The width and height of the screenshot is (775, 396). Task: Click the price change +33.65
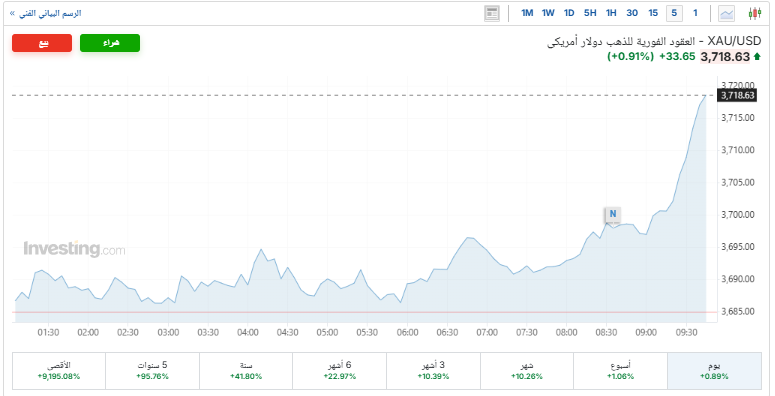[x=677, y=57]
